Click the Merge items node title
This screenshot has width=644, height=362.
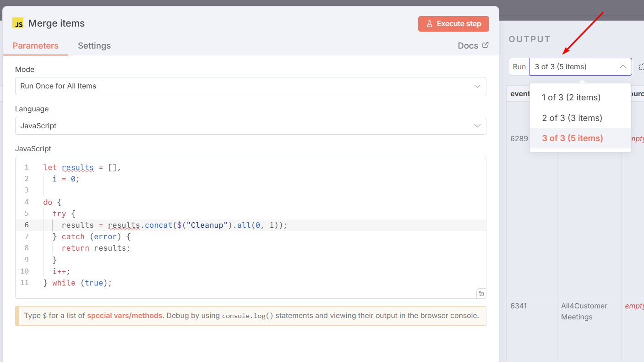click(x=56, y=23)
